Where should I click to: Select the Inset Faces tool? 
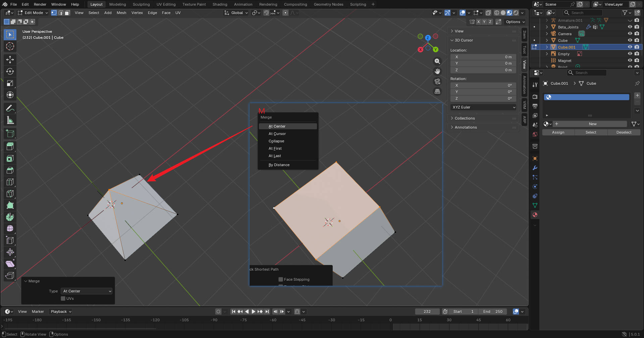coord(10,158)
